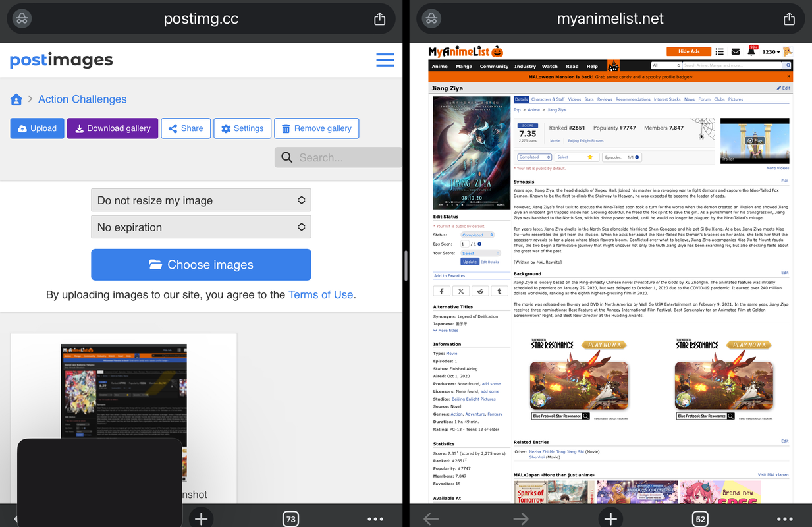812x527 pixels.
Task: Switch to the Recommendations tab
Action: [x=633, y=99]
